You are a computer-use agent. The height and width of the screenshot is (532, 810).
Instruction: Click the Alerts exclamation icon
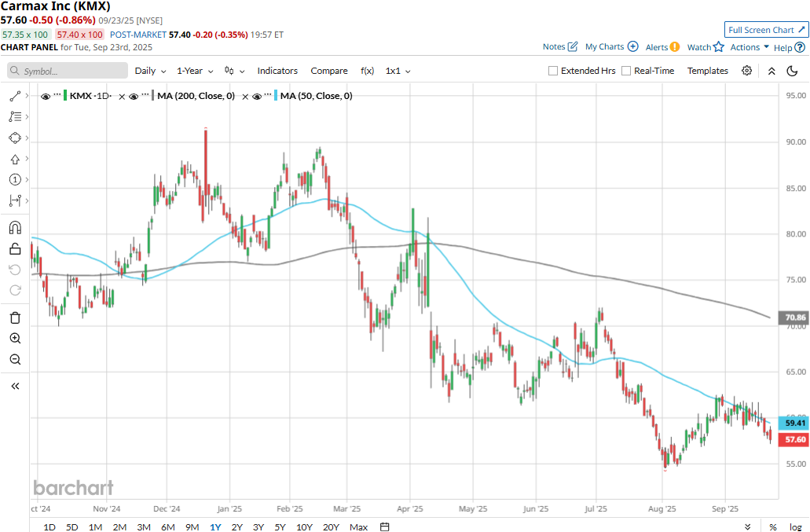pos(675,47)
